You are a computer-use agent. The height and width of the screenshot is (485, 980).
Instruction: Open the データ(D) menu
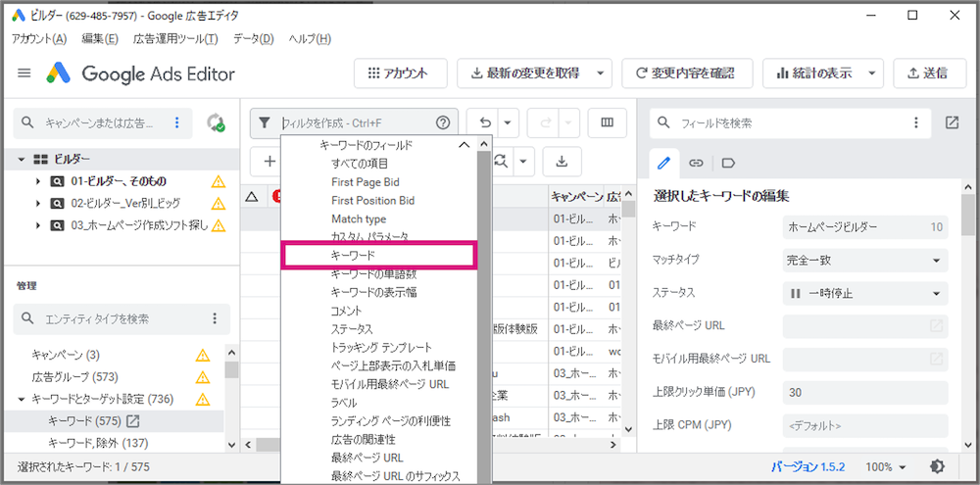[x=254, y=39]
